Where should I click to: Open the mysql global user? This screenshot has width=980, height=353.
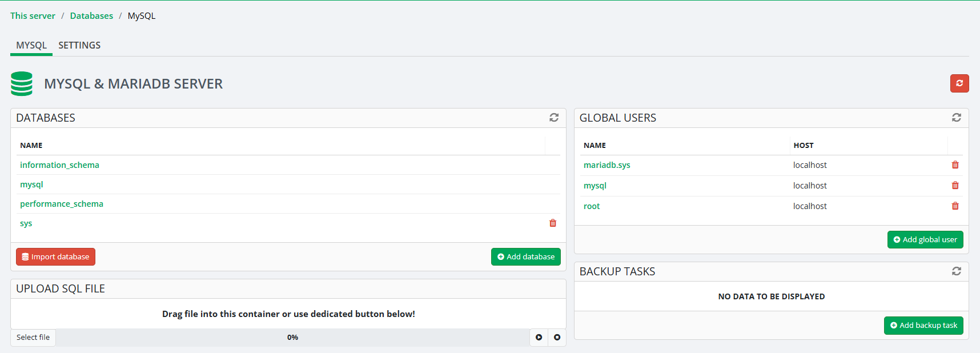click(595, 186)
